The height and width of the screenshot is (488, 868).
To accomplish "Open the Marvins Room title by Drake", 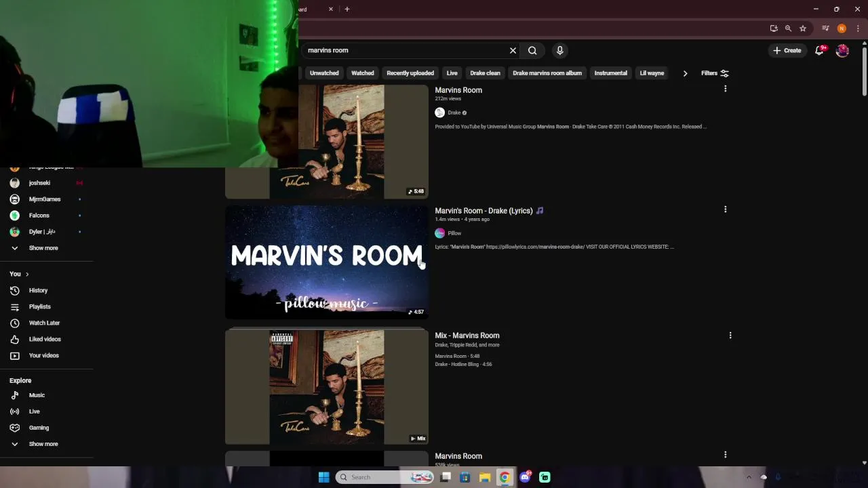I will pyautogui.click(x=458, y=90).
